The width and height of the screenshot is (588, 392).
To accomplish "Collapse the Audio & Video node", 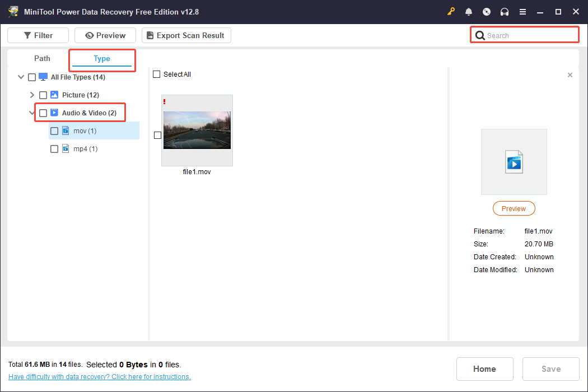I will [x=32, y=113].
